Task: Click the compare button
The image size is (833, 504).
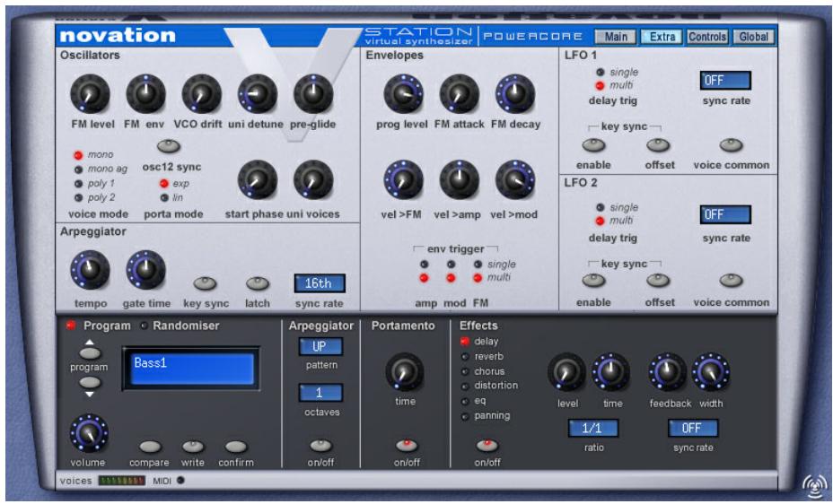Action: 150,447
